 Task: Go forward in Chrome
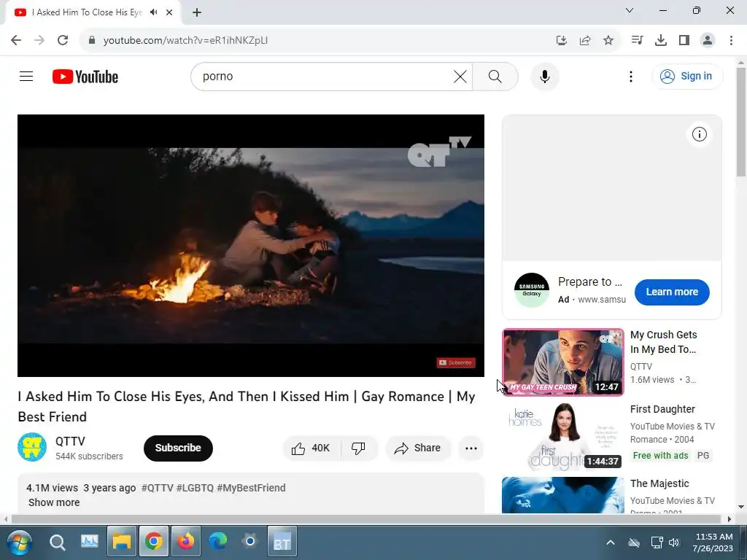coord(39,41)
